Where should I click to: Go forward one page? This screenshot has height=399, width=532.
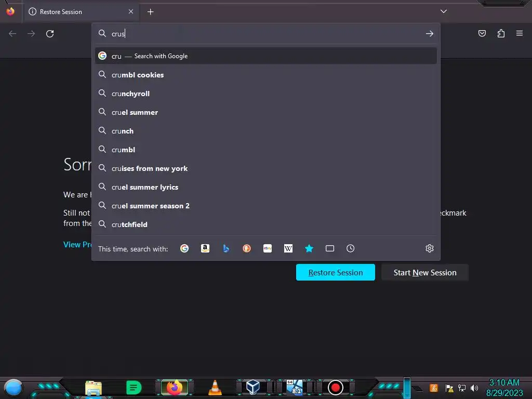point(31,34)
